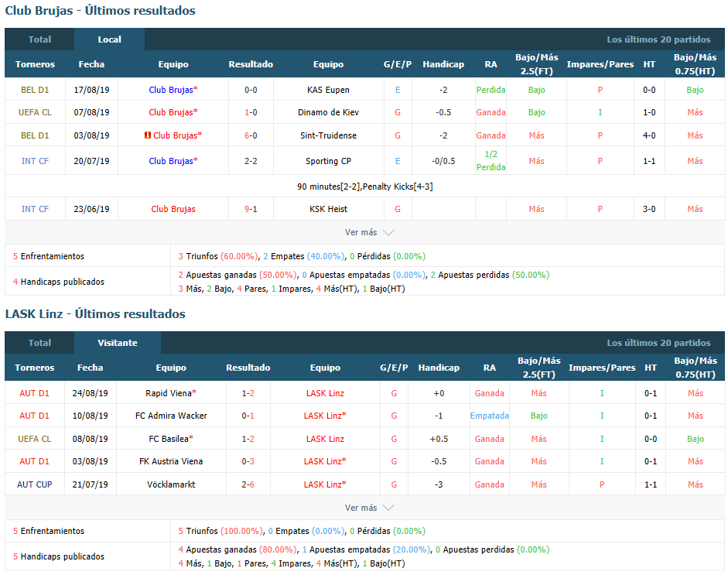Click the Empatada RA cell

click(490, 416)
